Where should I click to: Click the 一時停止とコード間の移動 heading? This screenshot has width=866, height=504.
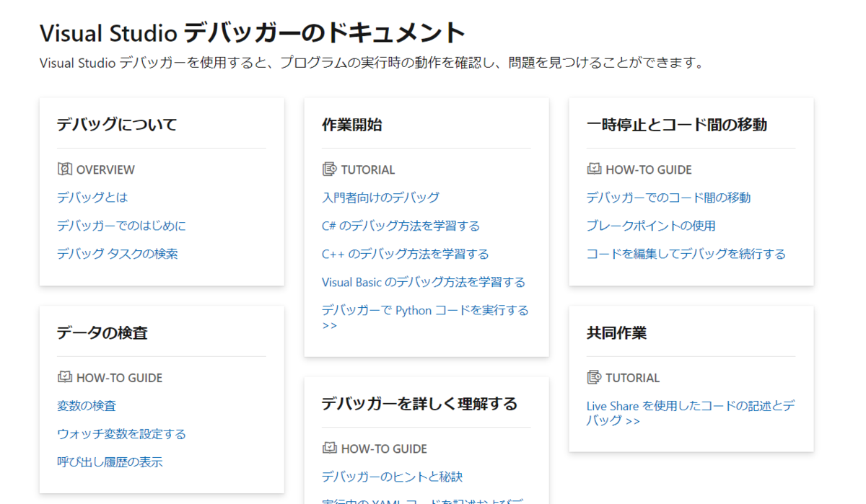pyautogui.click(x=677, y=124)
